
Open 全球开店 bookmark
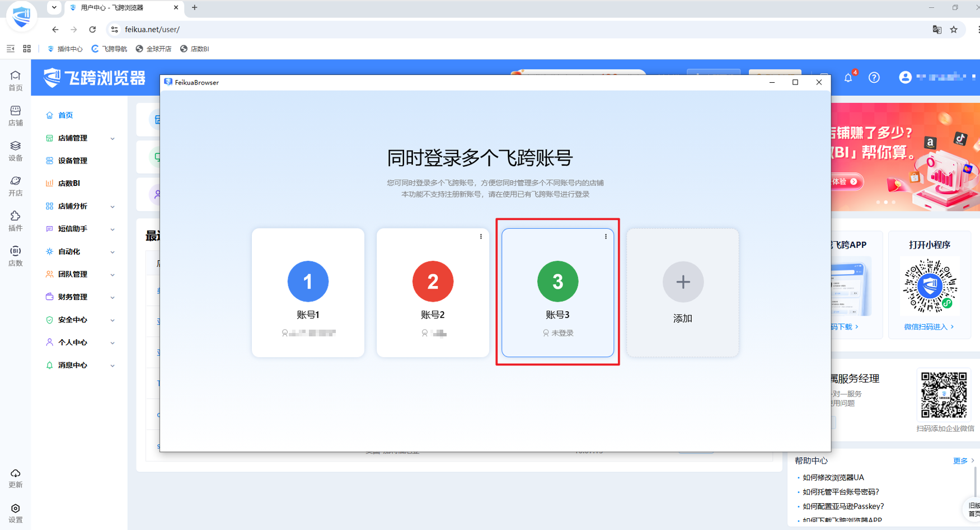[153, 49]
